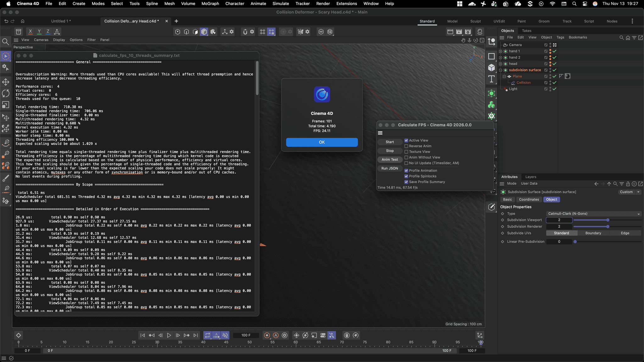The width and height of the screenshot is (644, 362).
Task: Click the Record Active Objects button
Action: (x=267, y=335)
